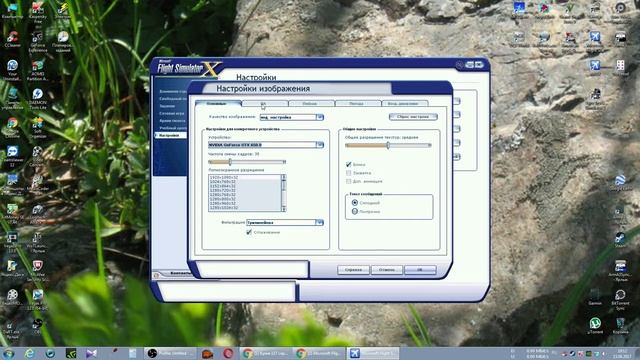Open Your Uninstaller desktop shortcut
The height and width of the screenshot is (360, 640).
click(12, 71)
